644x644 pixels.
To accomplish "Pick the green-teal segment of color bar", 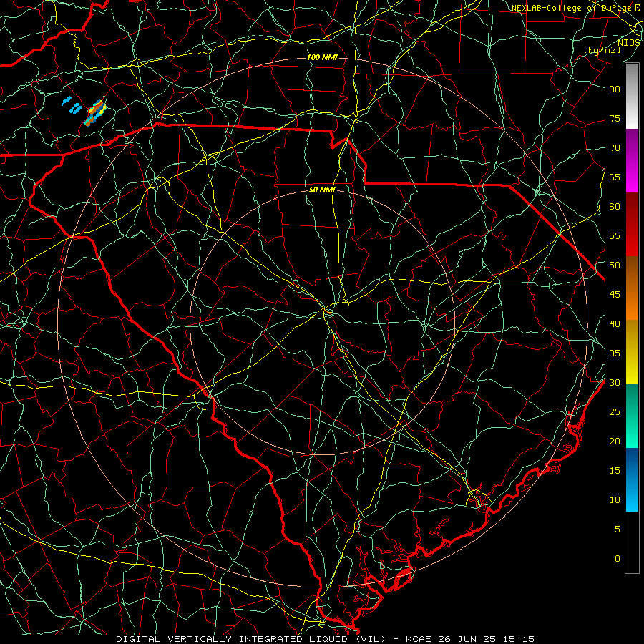I will [632, 416].
